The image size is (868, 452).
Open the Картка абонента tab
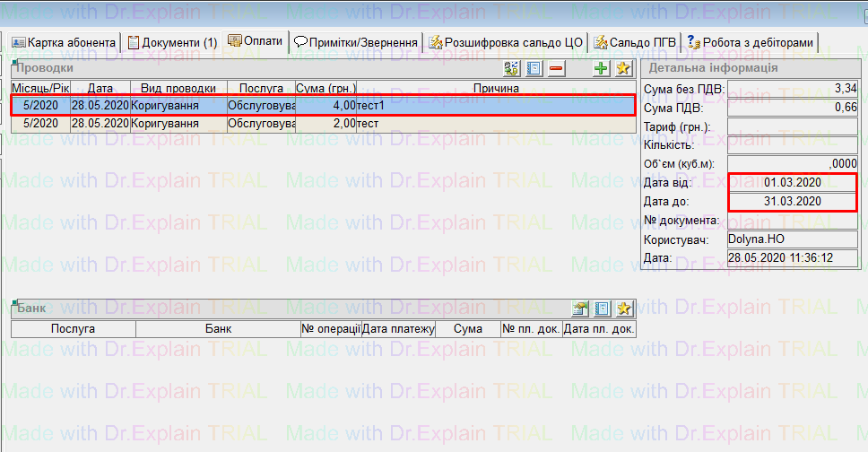click(64, 42)
